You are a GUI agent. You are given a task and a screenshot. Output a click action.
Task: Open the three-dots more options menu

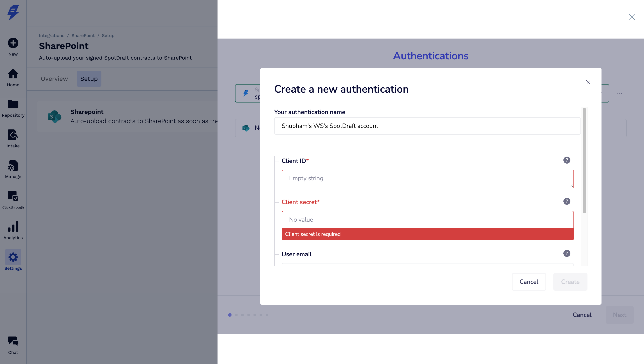tap(619, 93)
